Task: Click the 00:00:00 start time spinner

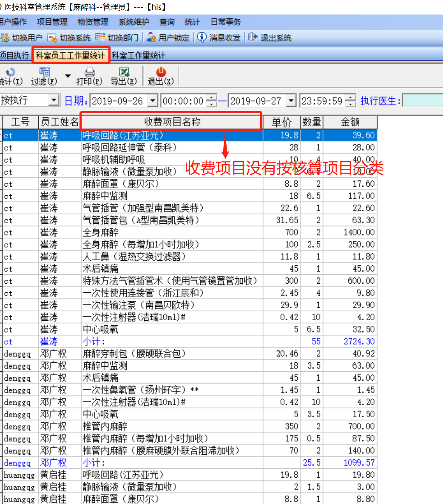Action: click(x=211, y=101)
